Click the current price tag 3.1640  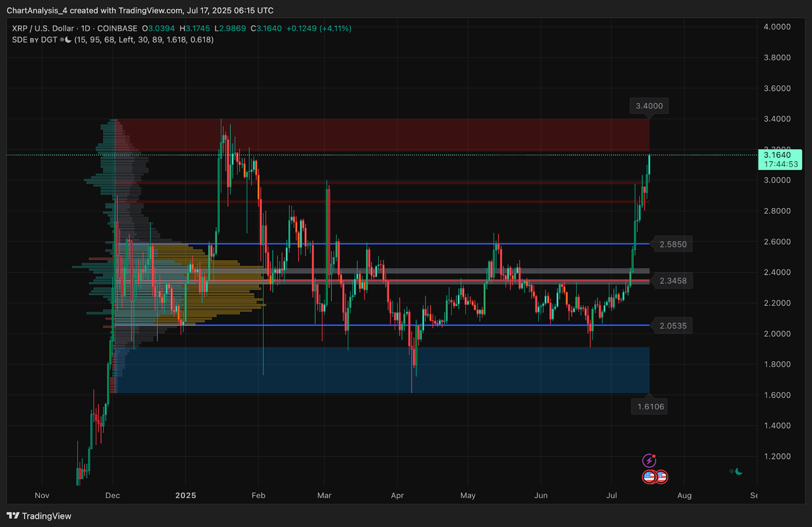pos(780,159)
